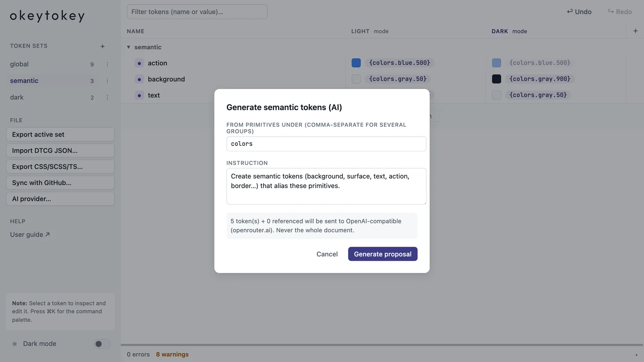This screenshot has width=644, height=362.
Task: Click the small triangle in status bar corner
Action: pos(636,355)
